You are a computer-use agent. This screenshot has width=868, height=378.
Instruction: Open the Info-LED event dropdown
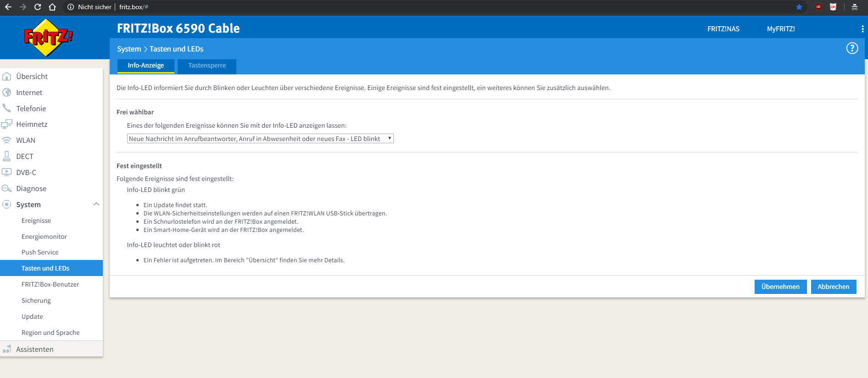(260, 139)
